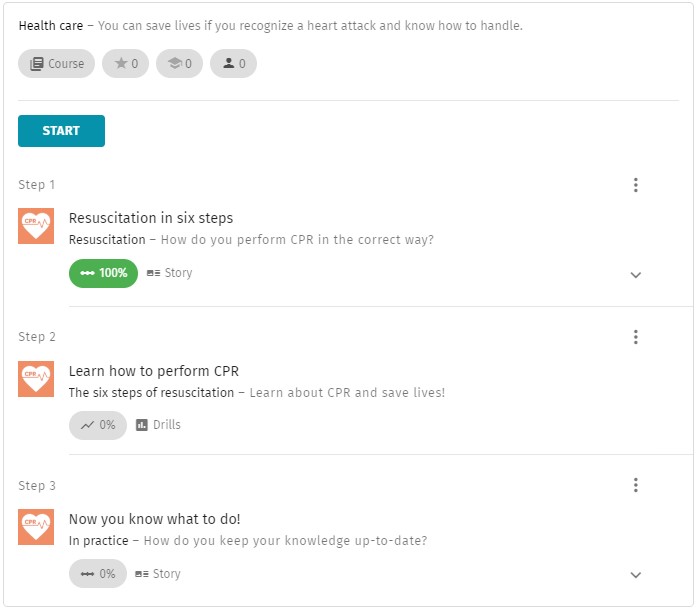This screenshot has width=697, height=610.
Task: Click the CPR heart thumbnail in Step 3
Action: (36, 527)
